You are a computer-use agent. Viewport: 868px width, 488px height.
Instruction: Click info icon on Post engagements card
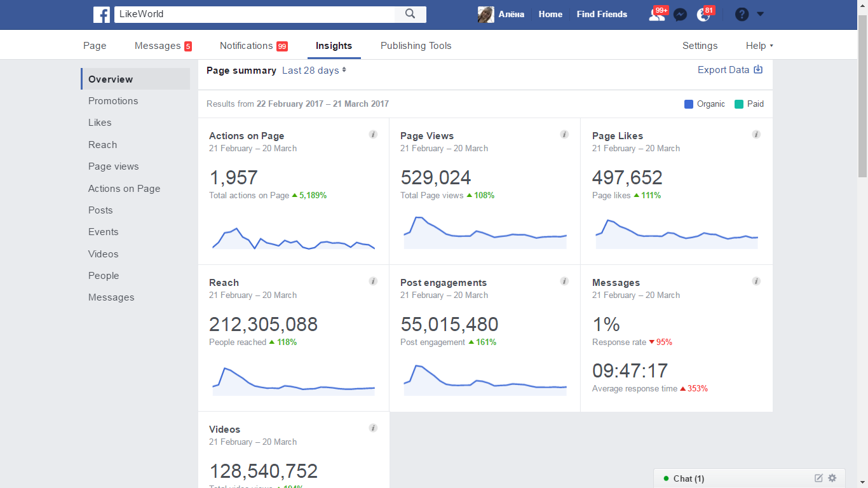pos(564,281)
